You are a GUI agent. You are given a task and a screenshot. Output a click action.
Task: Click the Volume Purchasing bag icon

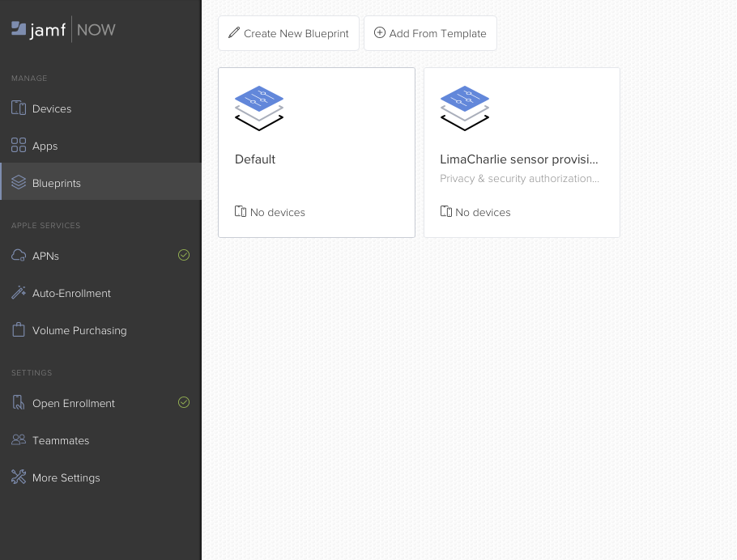point(19,330)
